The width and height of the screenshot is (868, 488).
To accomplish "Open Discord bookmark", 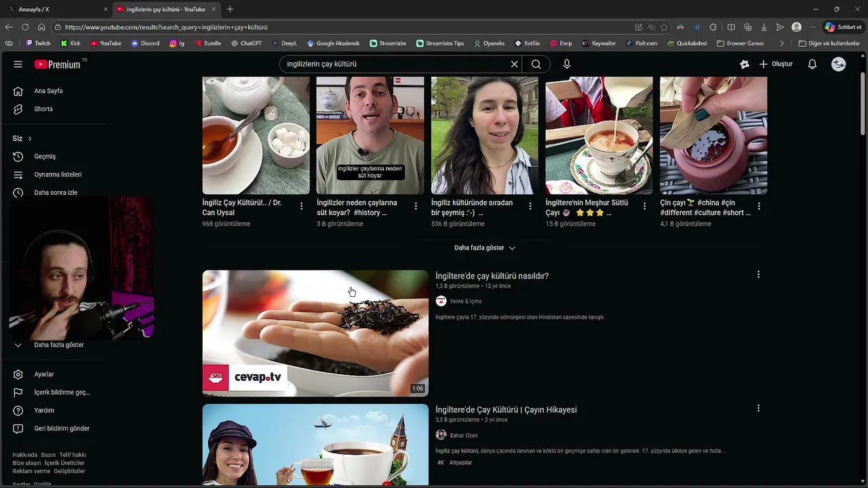I will coord(145,43).
